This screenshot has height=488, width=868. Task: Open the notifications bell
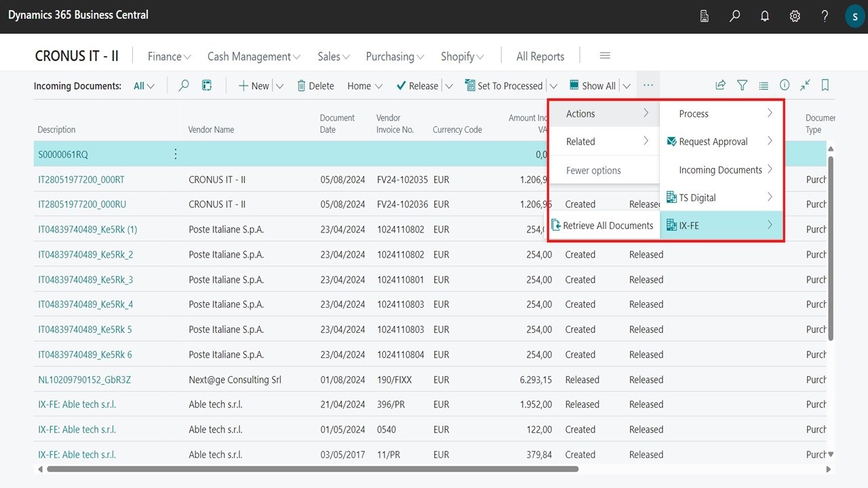[x=765, y=16]
